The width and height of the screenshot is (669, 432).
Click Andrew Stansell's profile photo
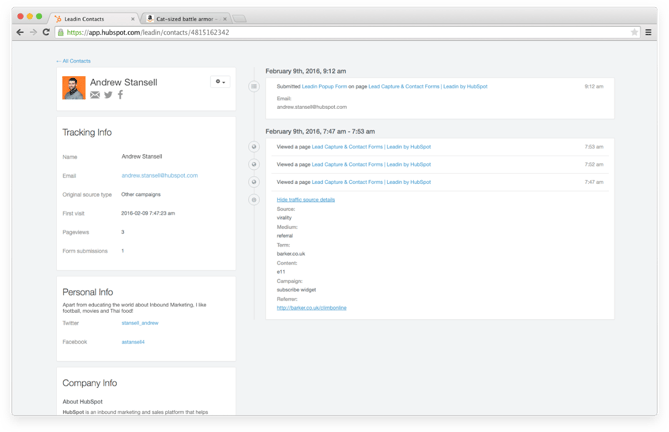coord(73,87)
